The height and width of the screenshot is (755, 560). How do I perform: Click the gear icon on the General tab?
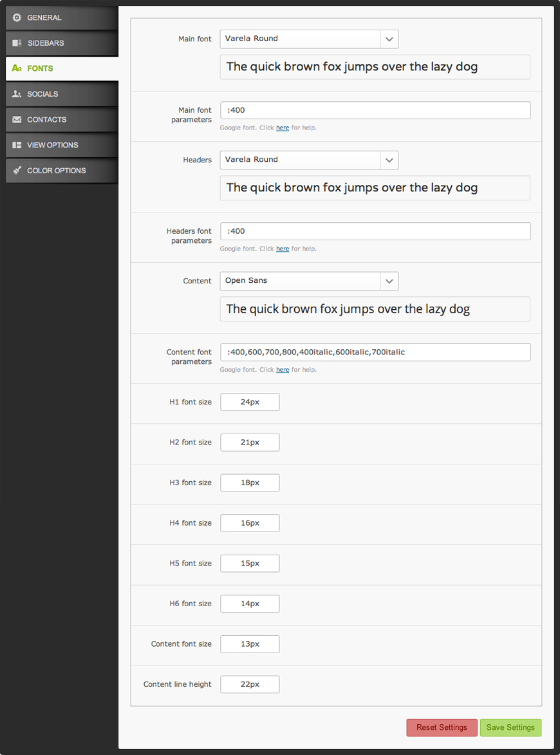[x=17, y=17]
